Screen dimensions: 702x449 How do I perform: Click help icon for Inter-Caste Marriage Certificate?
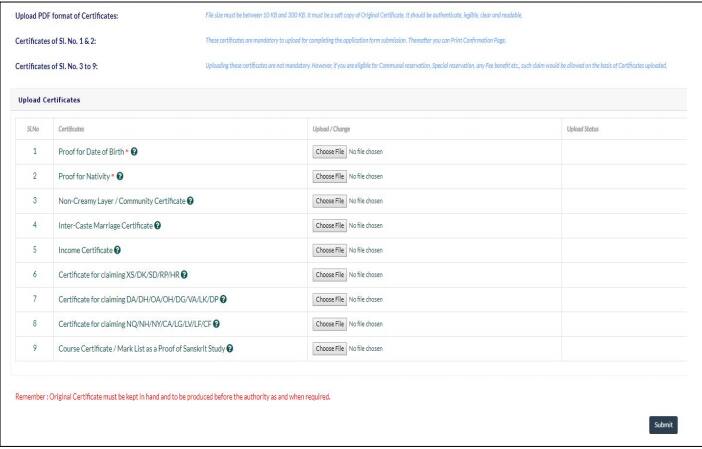pos(157,225)
